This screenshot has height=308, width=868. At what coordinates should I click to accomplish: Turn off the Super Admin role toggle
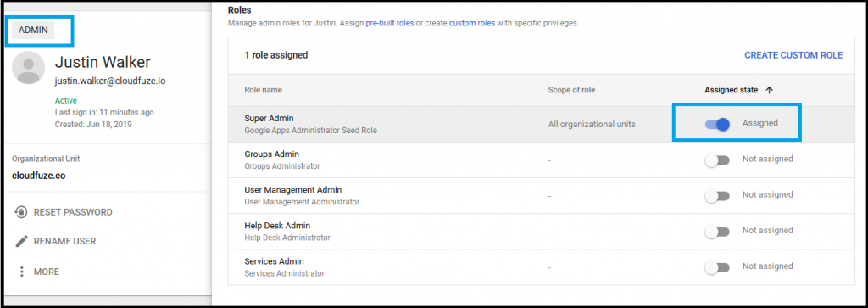click(717, 124)
